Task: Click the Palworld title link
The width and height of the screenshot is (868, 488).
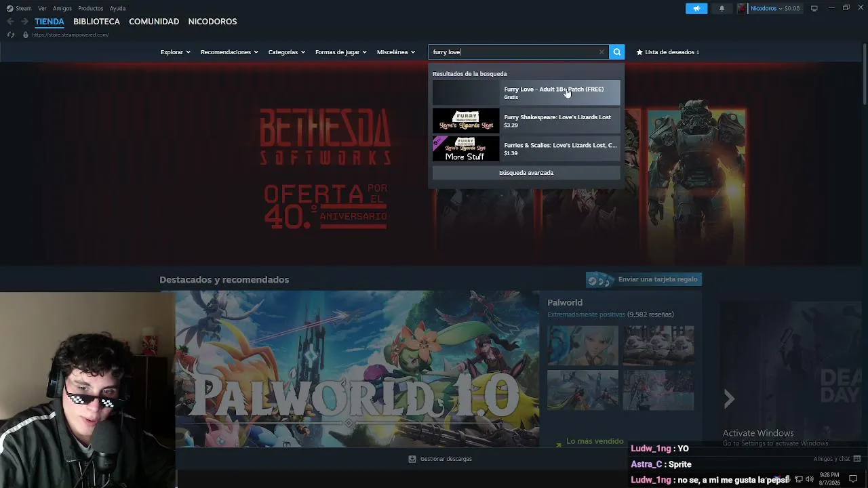Action: [565, 302]
